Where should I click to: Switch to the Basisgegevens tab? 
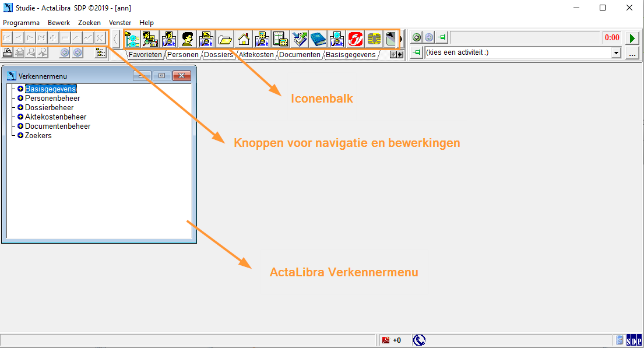(351, 55)
